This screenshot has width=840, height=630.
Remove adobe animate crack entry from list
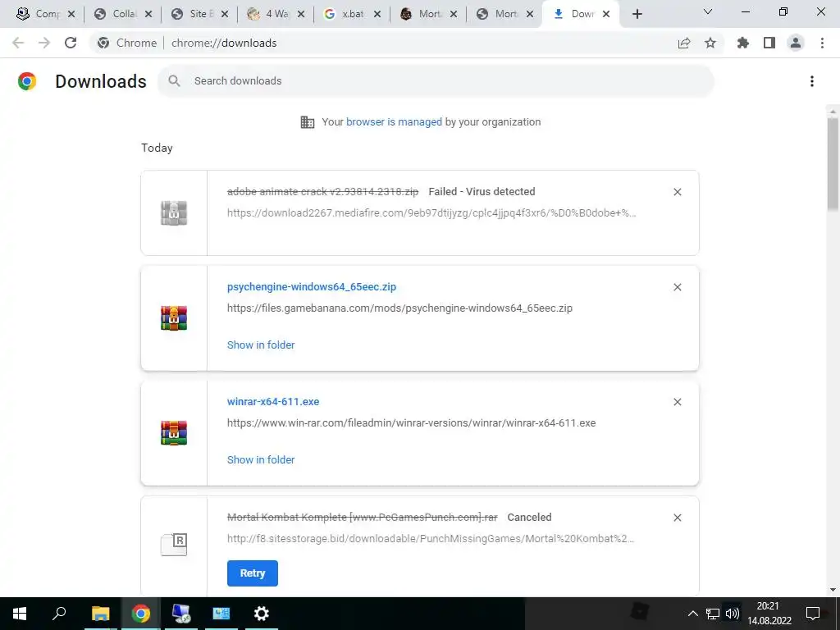point(677,192)
